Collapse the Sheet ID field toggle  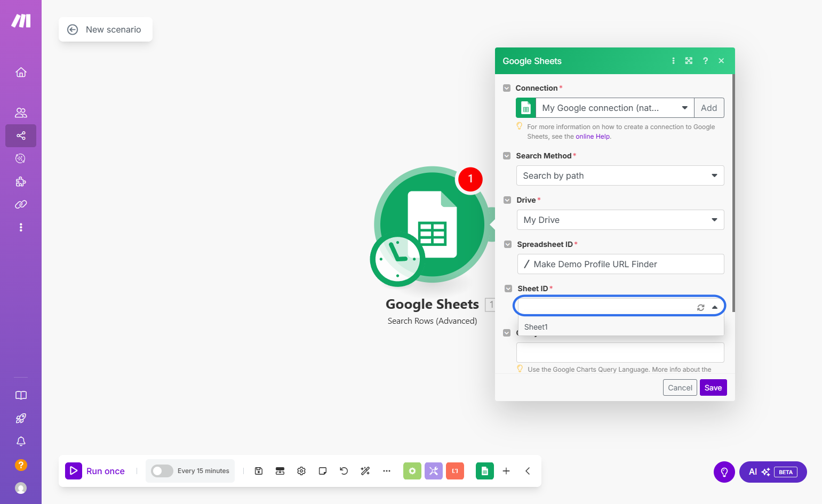click(x=508, y=289)
